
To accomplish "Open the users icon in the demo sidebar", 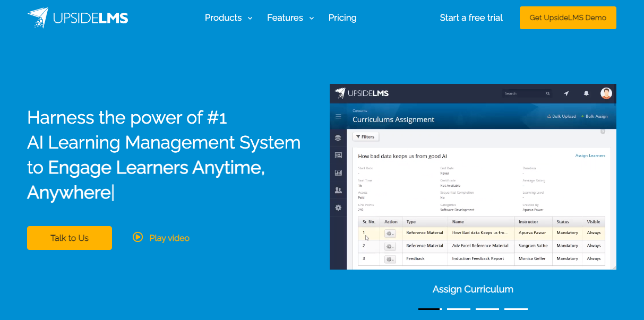I will click(x=338, y=190).
